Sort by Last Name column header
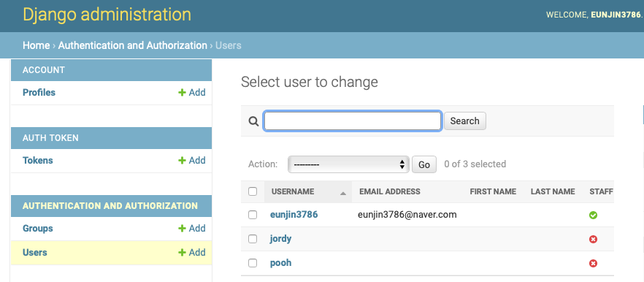Viewport: 644px width, 282px height. pos(553,191)
